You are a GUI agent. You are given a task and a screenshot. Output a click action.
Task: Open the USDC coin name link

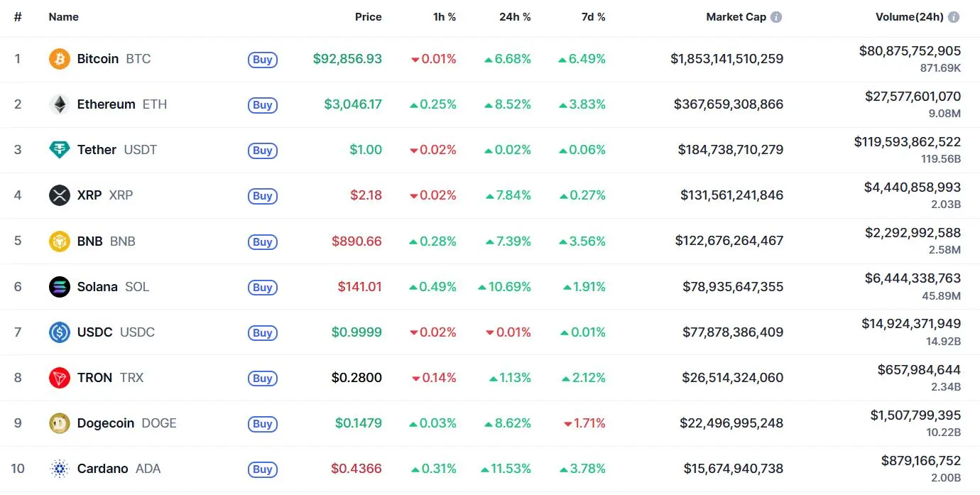[x=94, y=332]
